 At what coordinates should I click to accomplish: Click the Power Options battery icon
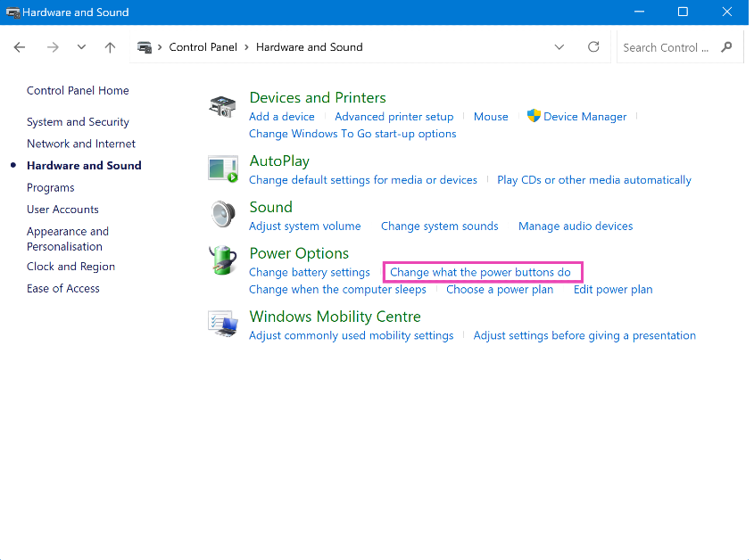coord(222,261)
